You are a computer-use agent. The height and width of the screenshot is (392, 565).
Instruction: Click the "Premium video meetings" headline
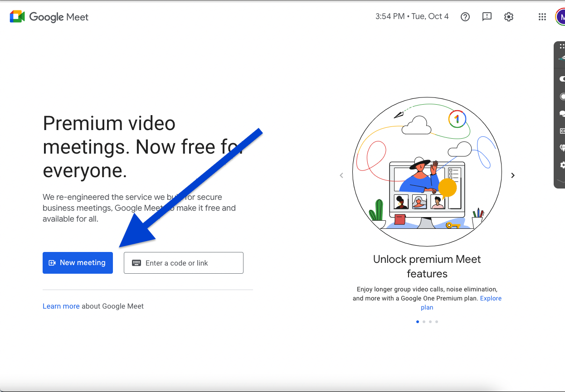coord(143,147)
